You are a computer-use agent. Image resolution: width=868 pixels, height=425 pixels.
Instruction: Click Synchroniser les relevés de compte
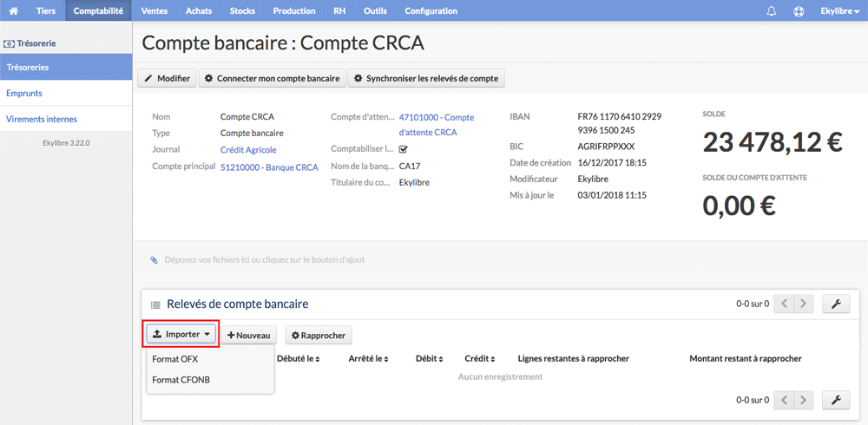tap(426, 79)
